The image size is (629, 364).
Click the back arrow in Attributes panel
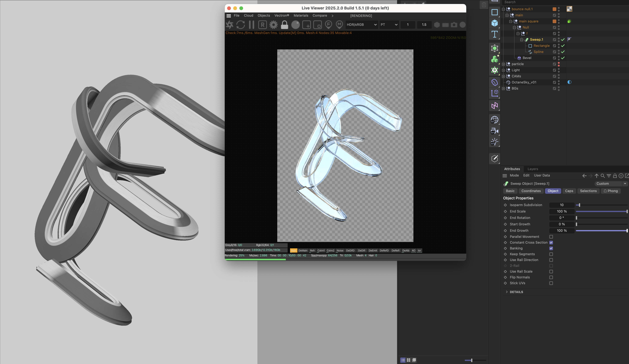(x=584, y=176)
